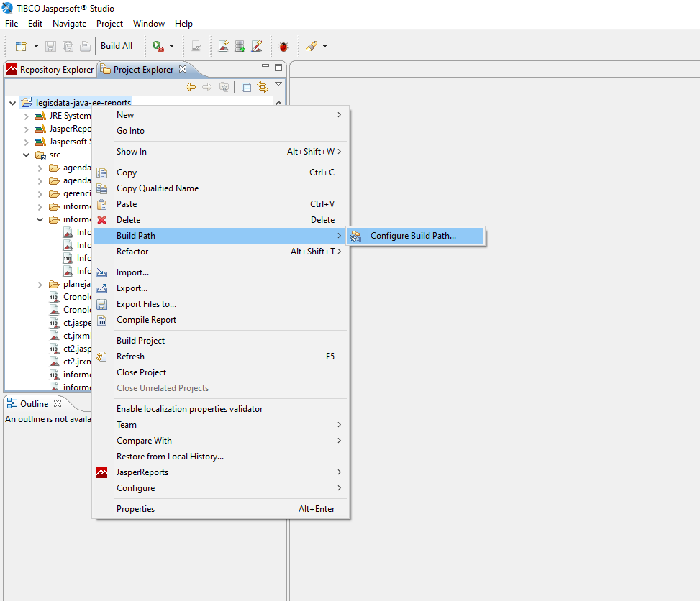Select Configure Build Path... submenu entry
The height and width of the screenshot is (601, 700).
413,236
